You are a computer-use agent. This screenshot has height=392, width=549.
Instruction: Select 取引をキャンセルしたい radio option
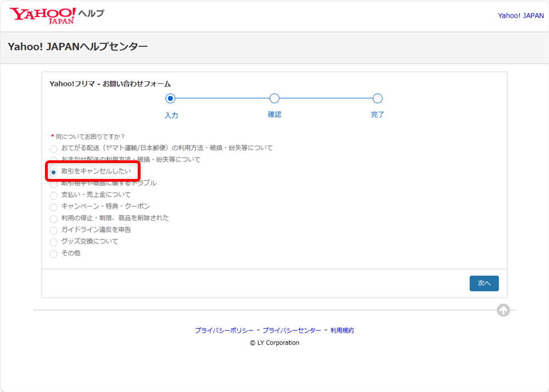coord(54,172)
